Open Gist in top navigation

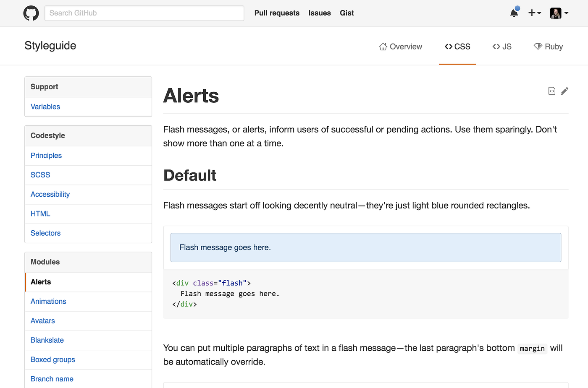coord(347,13)
